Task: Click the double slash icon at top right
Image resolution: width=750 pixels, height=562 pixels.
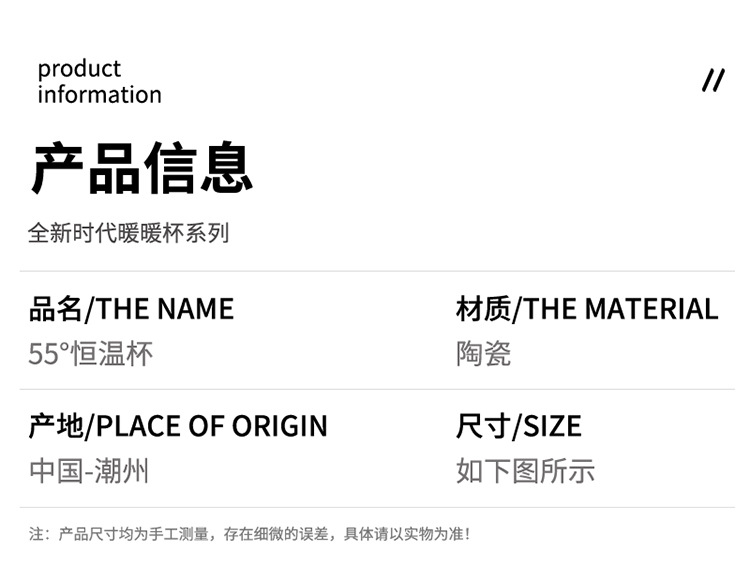Action: (x=713, y=80)
